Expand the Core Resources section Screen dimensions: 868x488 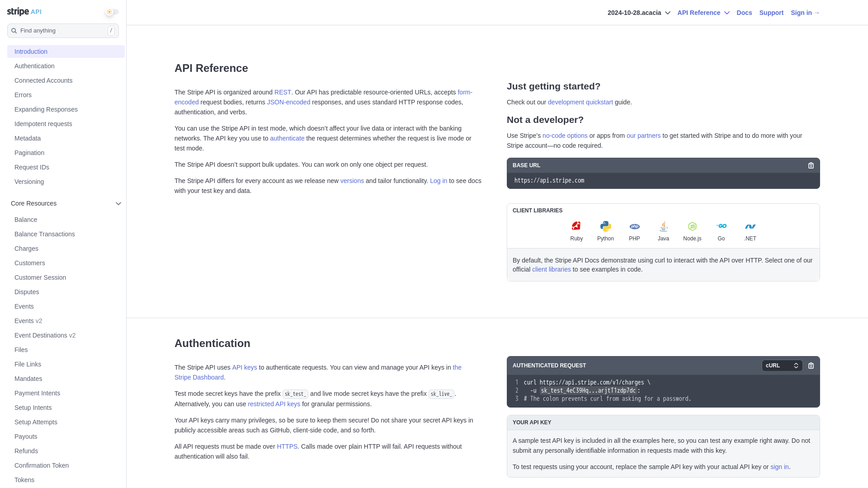tap(118, 203)
